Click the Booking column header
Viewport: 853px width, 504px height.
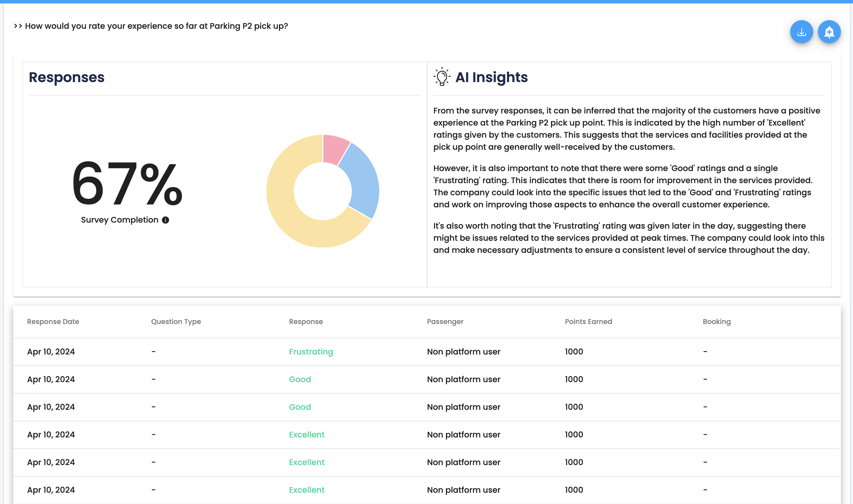point(716,321)
